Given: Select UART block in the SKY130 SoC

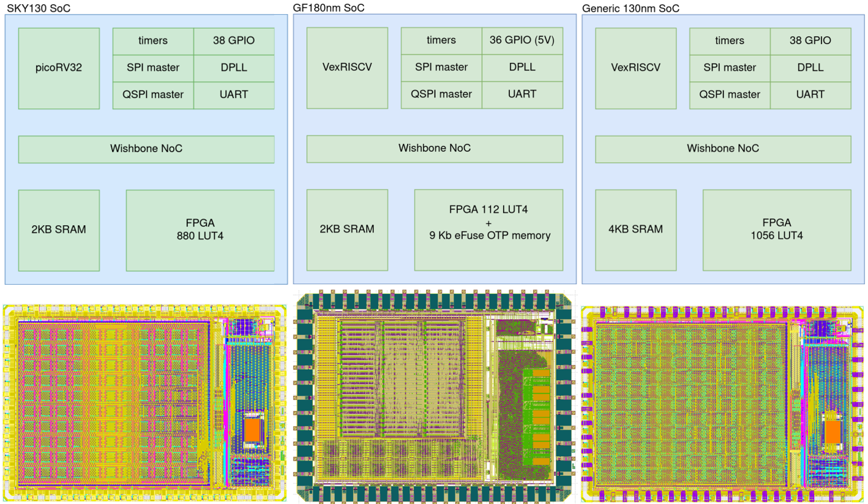Looking at the screenshot, I should (234, 95).
